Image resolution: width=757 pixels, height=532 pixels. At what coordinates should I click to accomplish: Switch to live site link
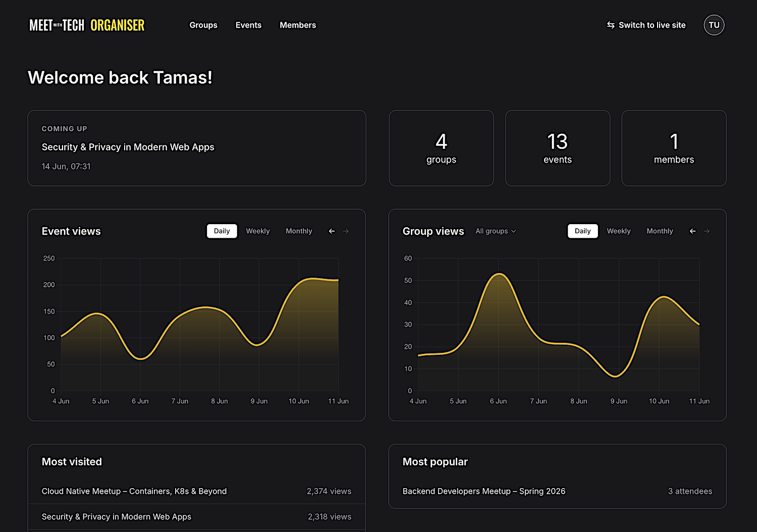pyautogui.click(x=646, y=25)
